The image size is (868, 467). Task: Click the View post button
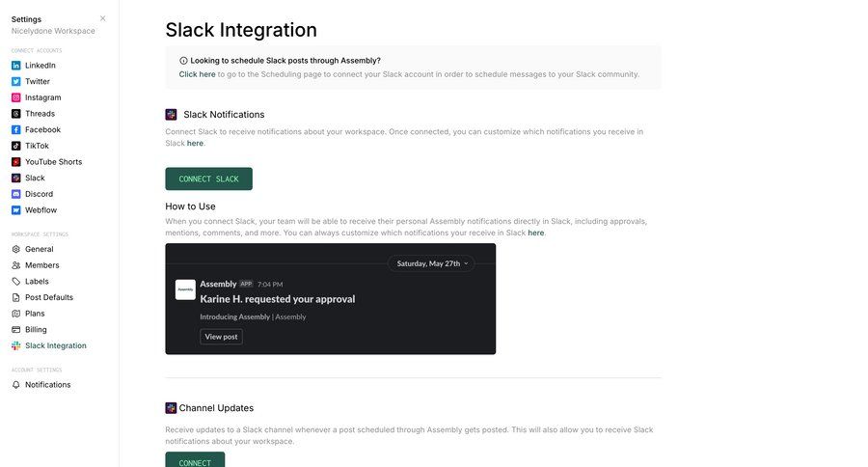click(x=221, y=337)
